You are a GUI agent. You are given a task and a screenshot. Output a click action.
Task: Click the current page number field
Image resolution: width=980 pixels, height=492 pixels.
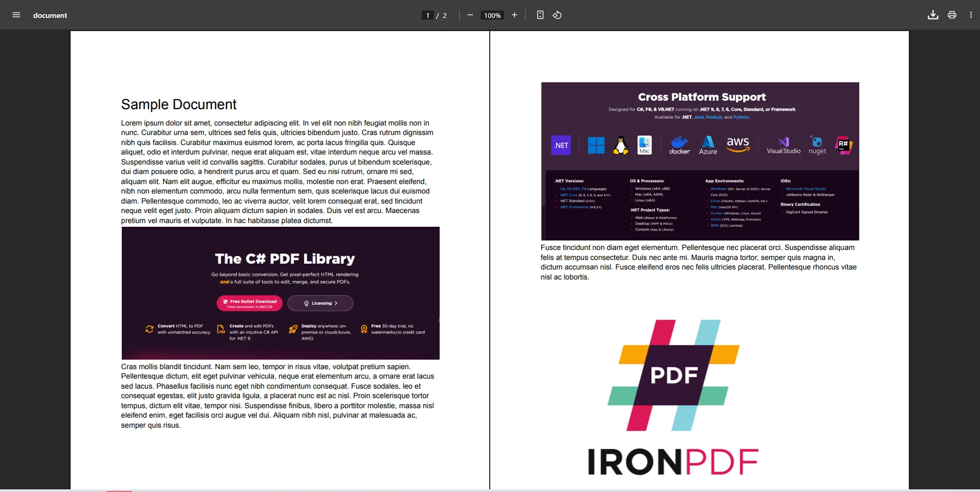tap(428, 15)
